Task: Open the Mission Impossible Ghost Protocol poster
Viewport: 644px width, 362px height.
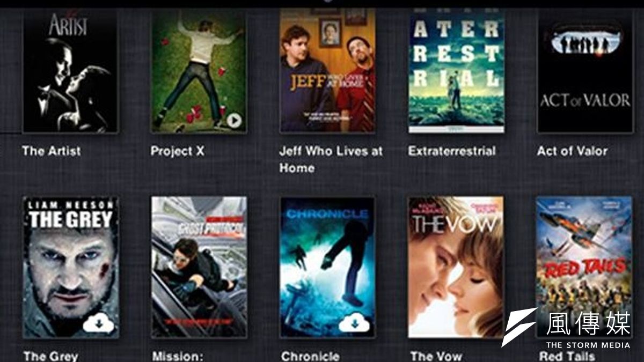Action: [x=199, y=267]
